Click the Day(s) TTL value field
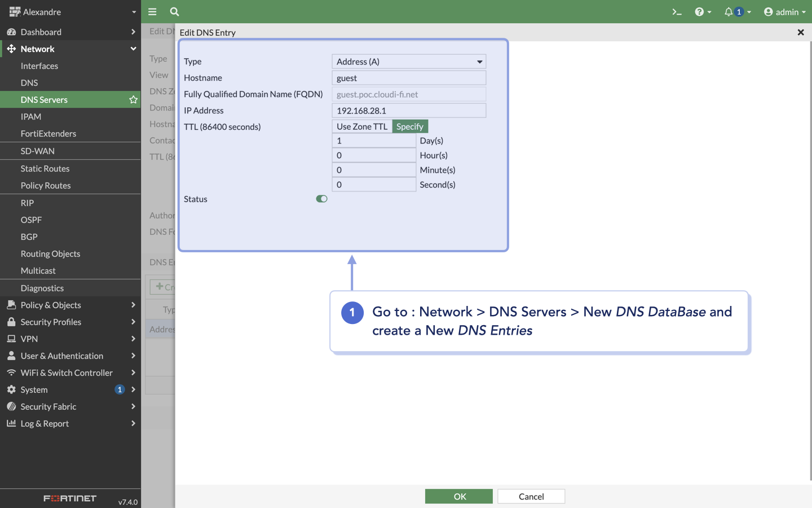 373,140
